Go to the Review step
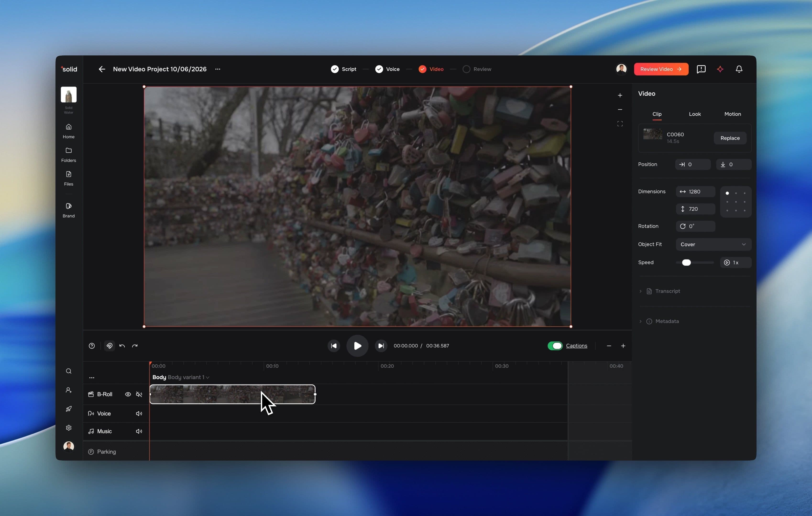Image resolution: width=812 pixels, height=516 pixels. click(477, 69)
